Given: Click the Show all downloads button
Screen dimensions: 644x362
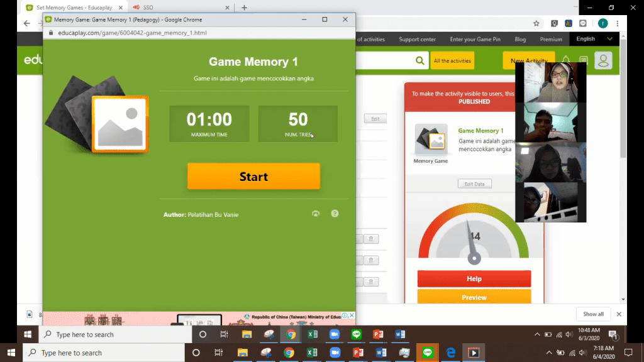Looking at the screenshot, I should click(593, 314).
